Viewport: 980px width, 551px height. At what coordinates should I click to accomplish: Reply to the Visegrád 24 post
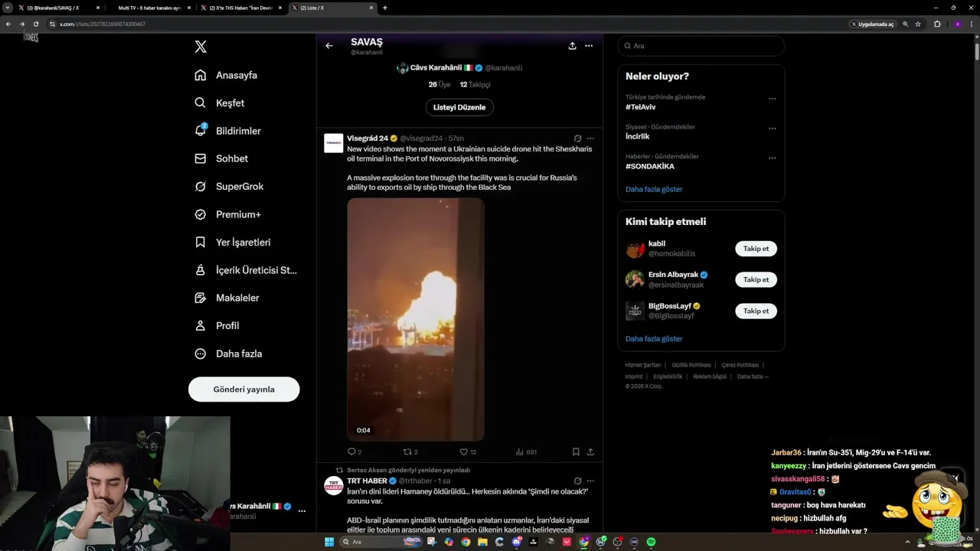coord(354,452)
